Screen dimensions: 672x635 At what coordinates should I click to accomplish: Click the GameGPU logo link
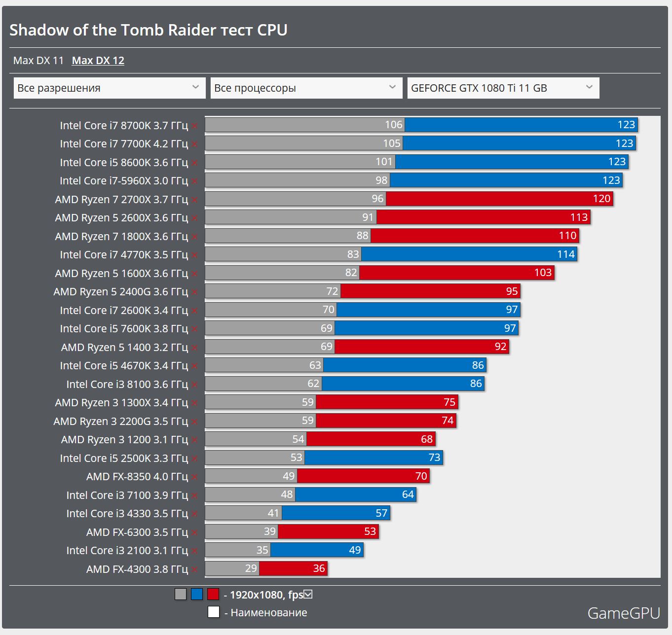(624, 613)
